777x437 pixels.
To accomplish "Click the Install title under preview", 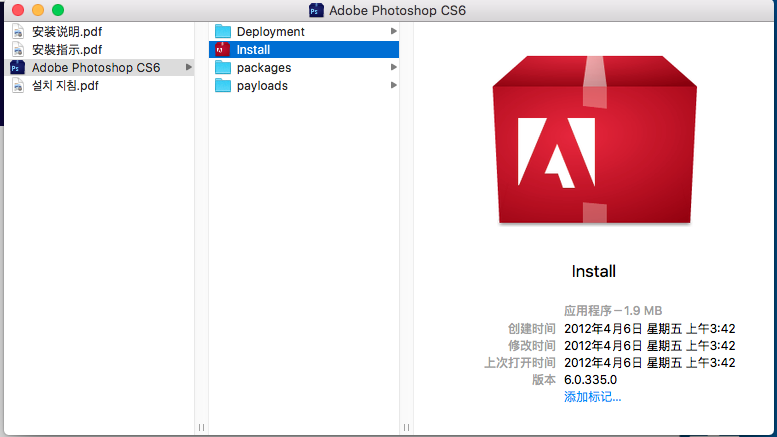I will coord(594,272).
